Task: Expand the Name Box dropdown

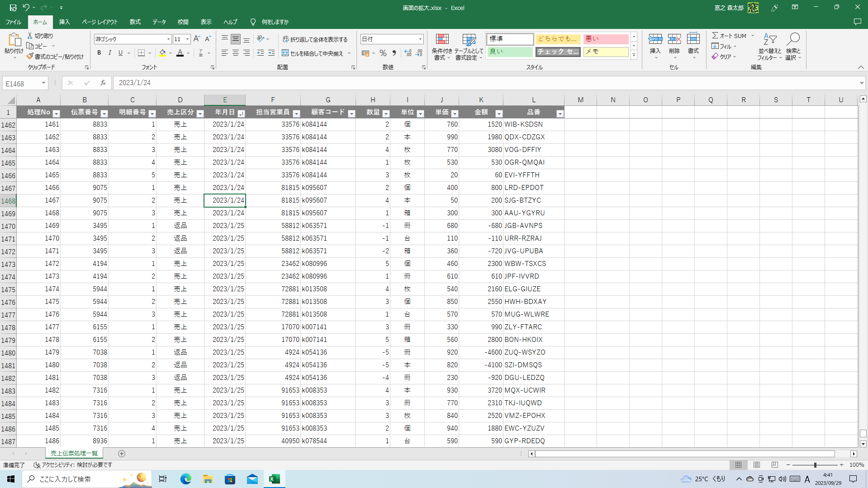Action: 43,83
